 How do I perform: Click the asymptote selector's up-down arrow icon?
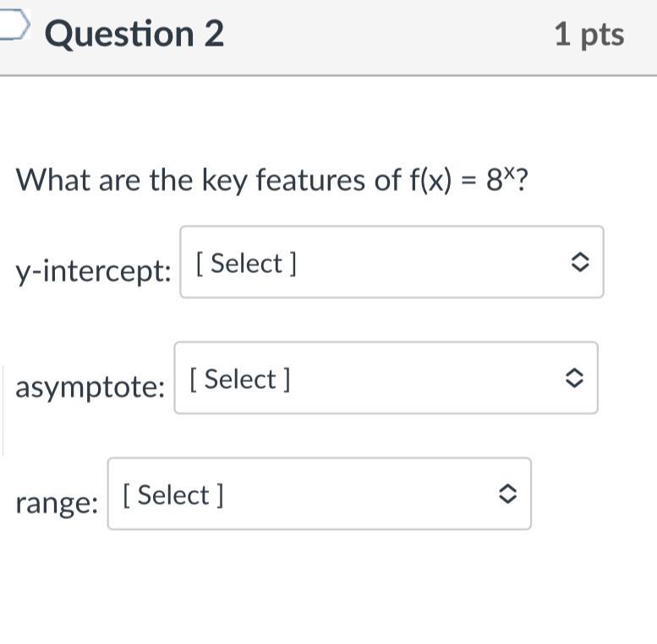[573, 379]
